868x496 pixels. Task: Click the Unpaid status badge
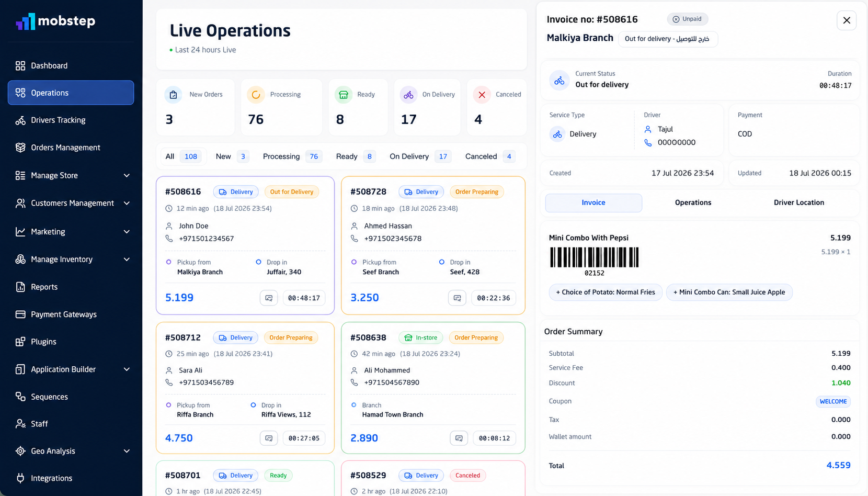(687, 19)
